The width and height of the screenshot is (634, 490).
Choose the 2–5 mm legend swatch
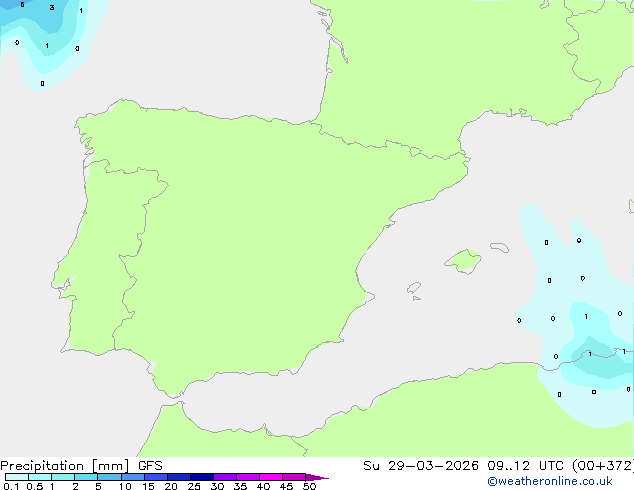point(86,477)
